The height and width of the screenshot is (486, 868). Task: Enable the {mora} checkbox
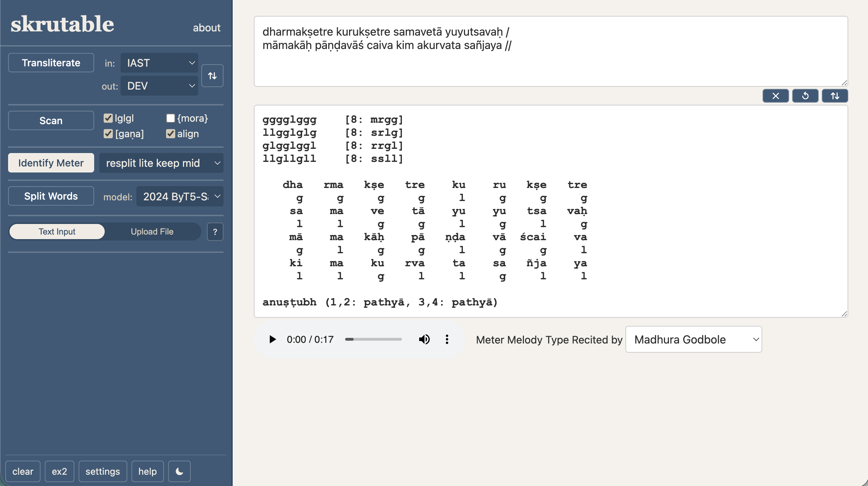[171, 118]
